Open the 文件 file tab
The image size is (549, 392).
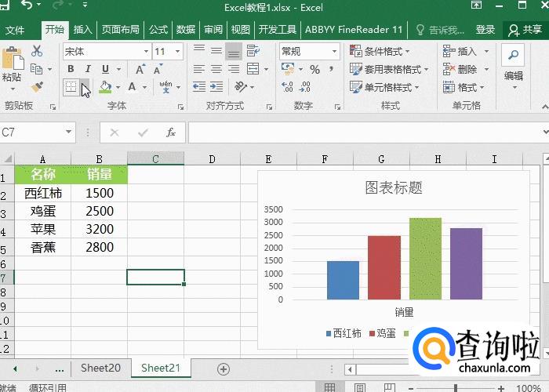click(x=15, y=30)
